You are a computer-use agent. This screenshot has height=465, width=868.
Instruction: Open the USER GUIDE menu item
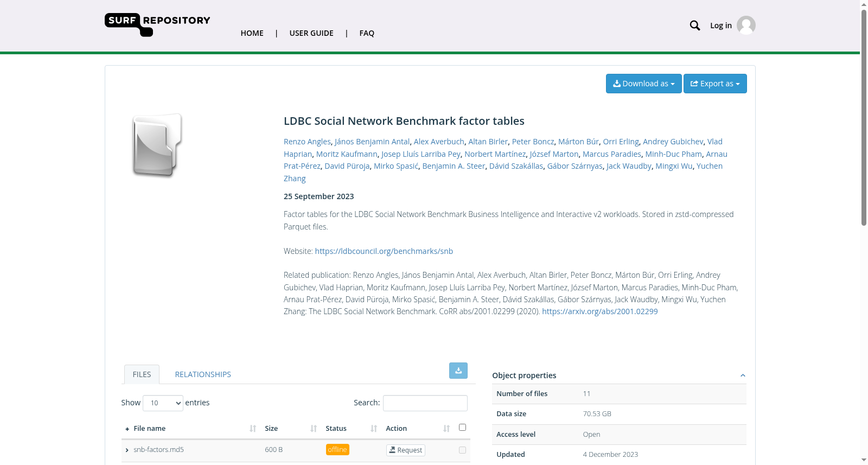311,33
